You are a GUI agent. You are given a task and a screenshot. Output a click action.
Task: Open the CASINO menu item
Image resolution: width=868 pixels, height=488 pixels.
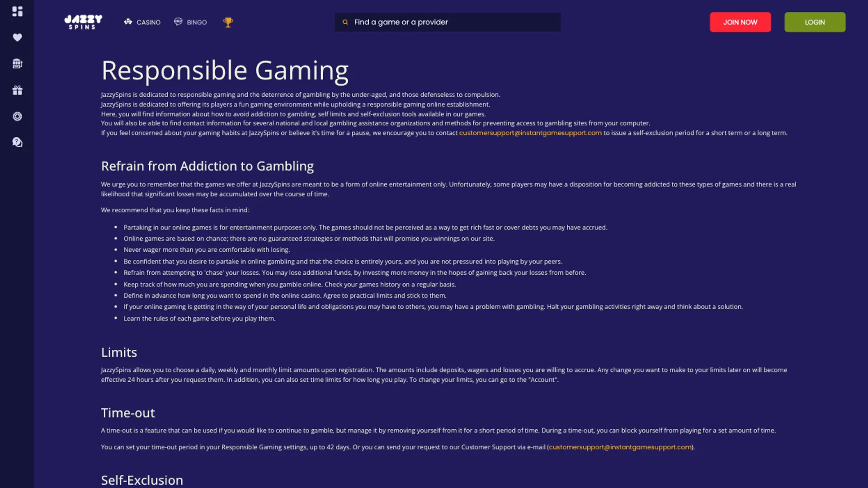pyautogui.click(x=148, y=22)
